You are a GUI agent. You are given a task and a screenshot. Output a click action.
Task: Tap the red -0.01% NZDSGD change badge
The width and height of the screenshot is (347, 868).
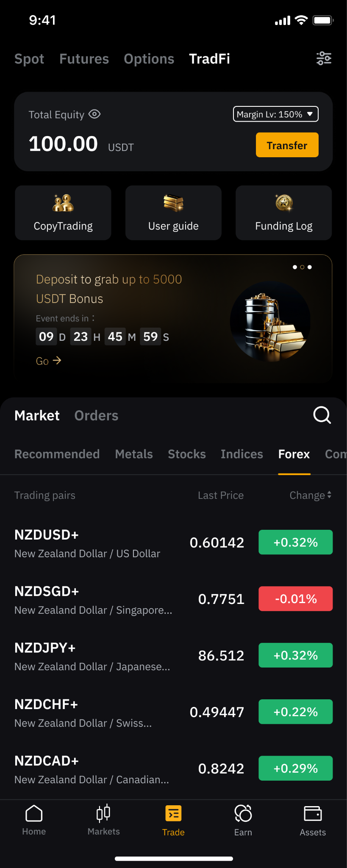coord(296,599)
